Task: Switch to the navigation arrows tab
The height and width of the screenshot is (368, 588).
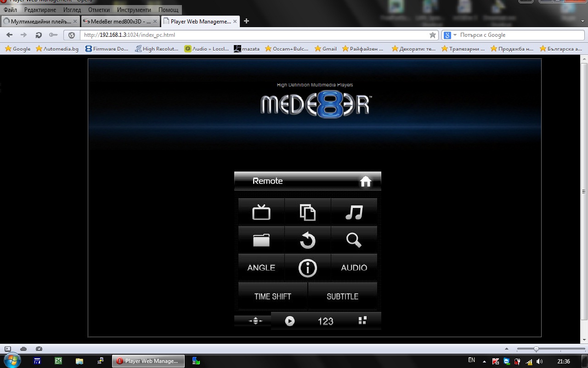Action: pyautogui.click(x=255, y=321)
